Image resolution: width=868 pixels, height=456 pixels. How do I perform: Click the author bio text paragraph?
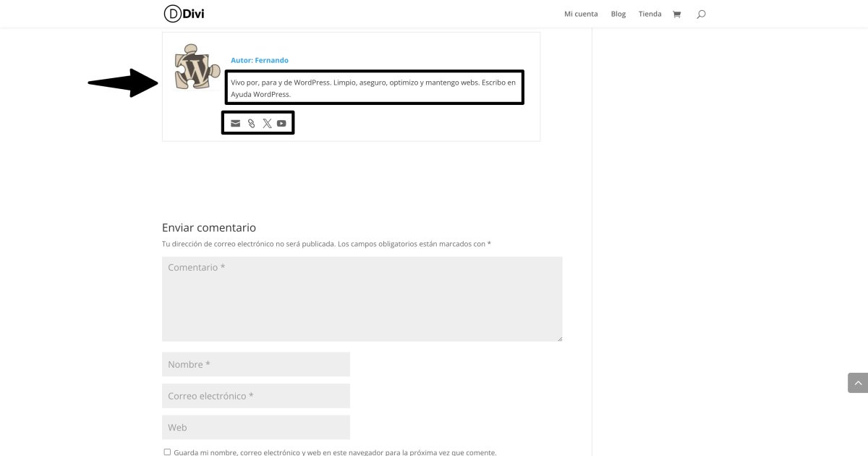(x=374, y=88)
